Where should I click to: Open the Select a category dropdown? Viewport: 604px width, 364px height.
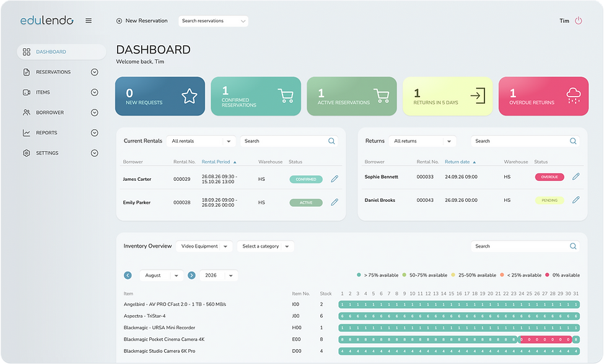pyautogui.click(x=265, y=246)
